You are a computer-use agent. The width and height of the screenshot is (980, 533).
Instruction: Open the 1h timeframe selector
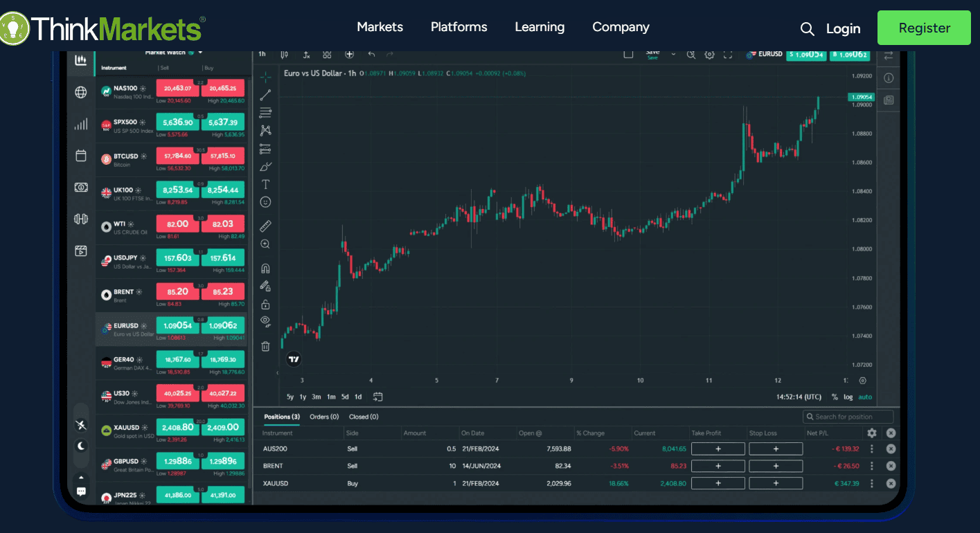262,53
